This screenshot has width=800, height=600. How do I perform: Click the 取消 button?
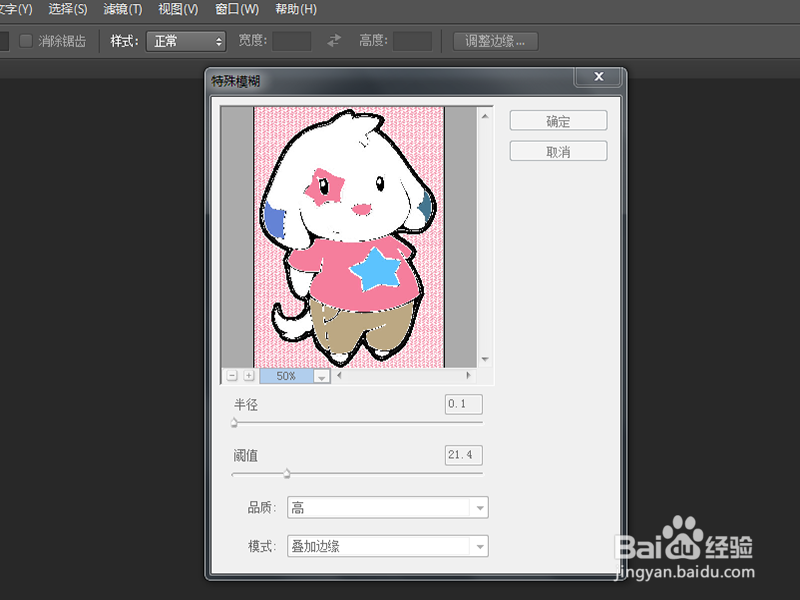coord(558,152)
